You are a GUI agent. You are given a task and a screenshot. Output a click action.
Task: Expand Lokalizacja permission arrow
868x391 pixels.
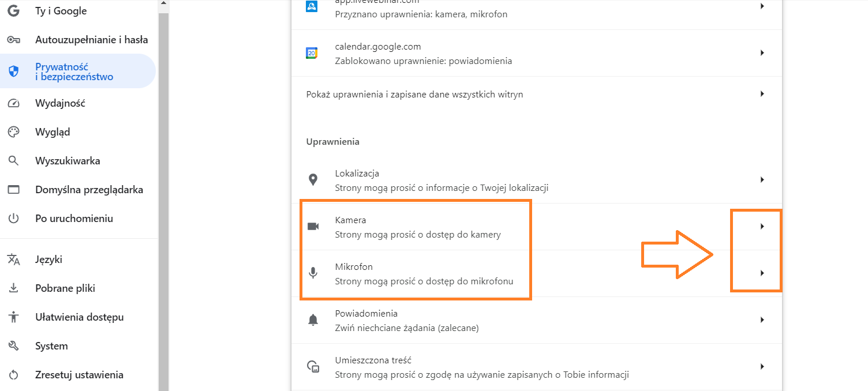[762, 180]
